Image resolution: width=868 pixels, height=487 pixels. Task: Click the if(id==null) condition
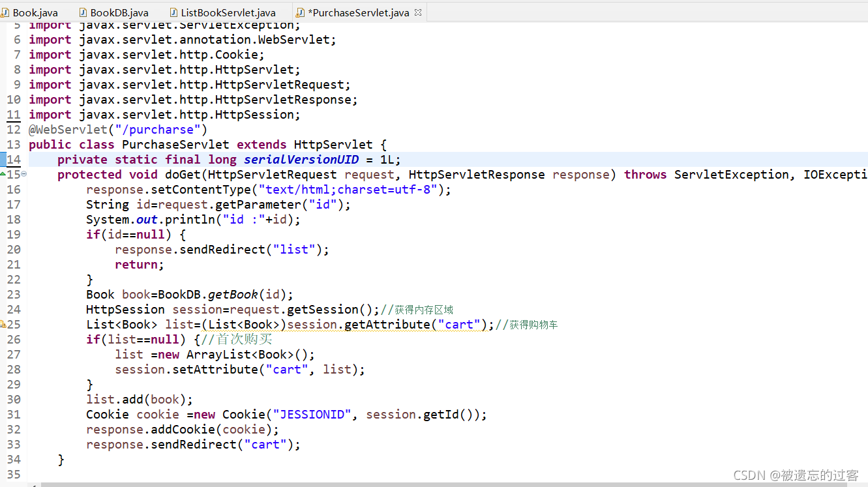128,235
